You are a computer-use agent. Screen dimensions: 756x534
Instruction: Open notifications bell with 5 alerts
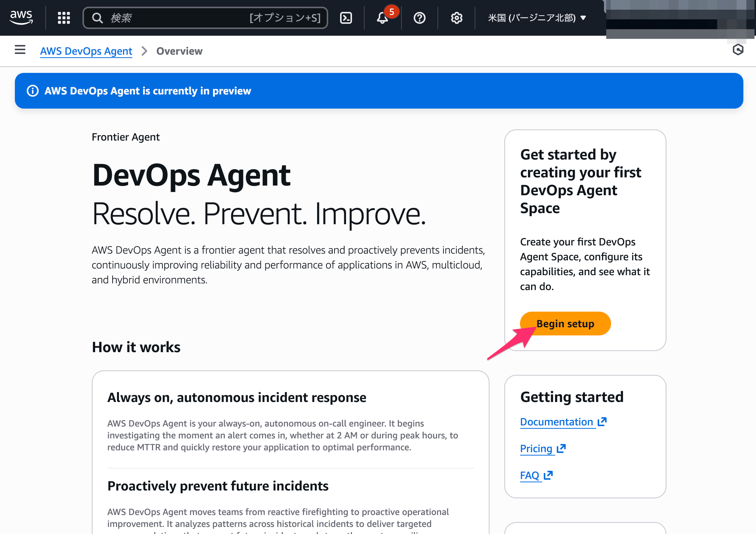pos(382,18)
